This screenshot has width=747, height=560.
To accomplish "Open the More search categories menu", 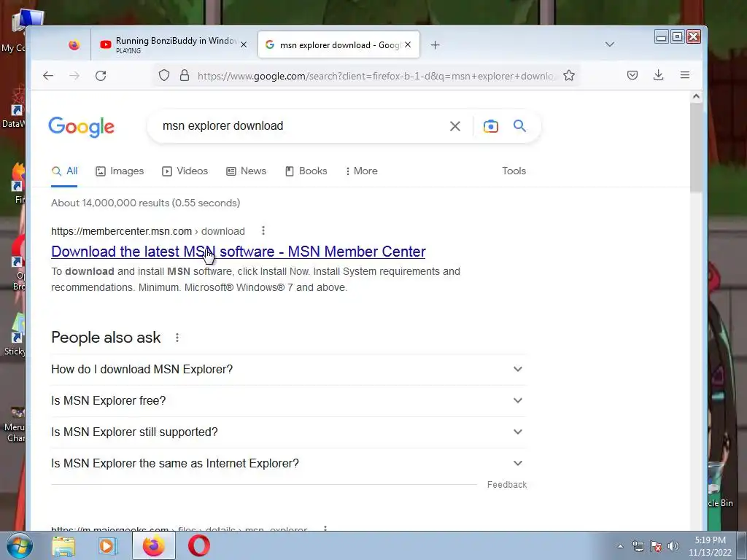I will 362,171.
